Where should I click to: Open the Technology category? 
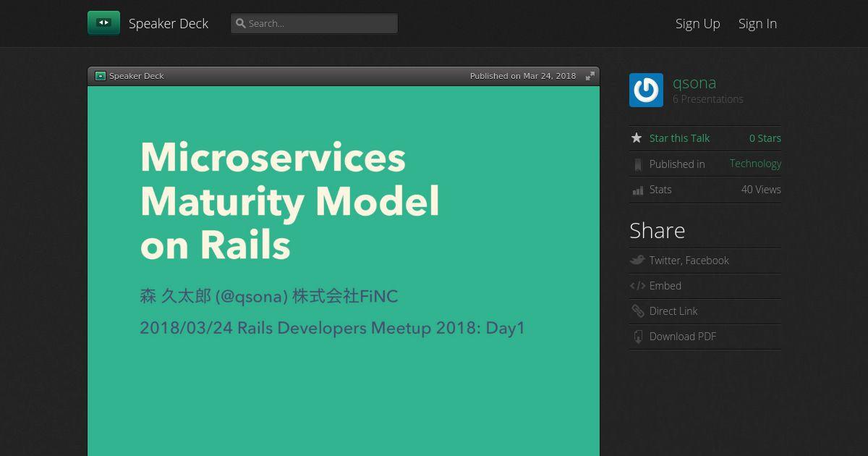[x=755, y=164]
